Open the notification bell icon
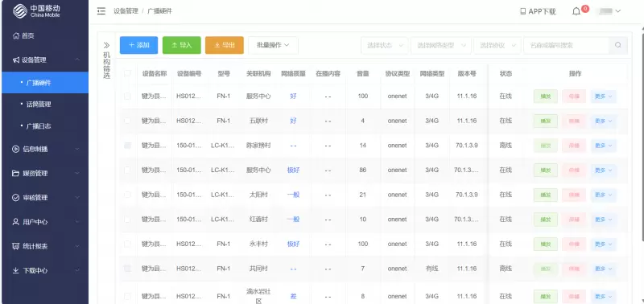644x304 pixels. [576, 11]
